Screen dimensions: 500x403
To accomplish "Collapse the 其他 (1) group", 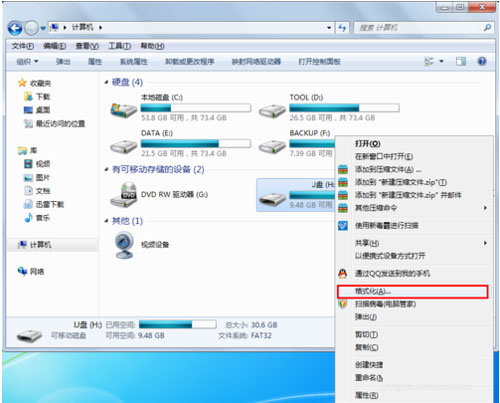I will [x=106, y=221].
